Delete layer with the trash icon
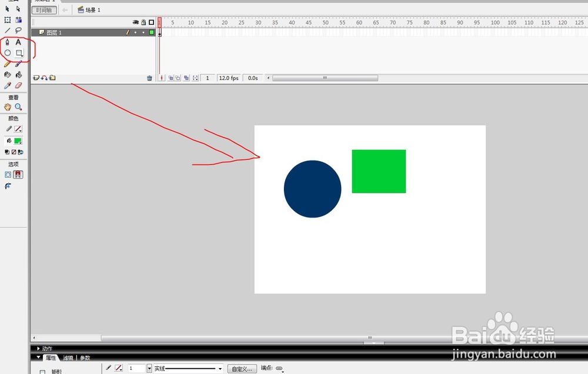The height and width of the screenshot is (374, 588). (149, 78)
